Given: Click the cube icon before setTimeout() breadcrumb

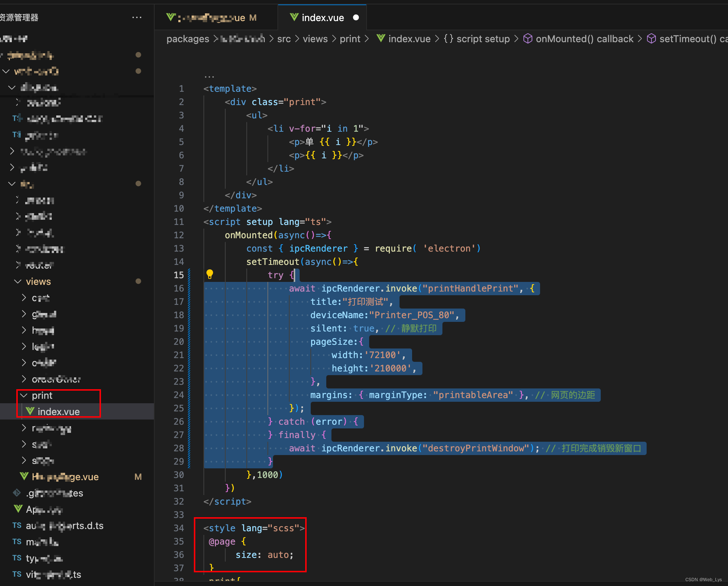Looking at the screenshot, I should [651, 38].
